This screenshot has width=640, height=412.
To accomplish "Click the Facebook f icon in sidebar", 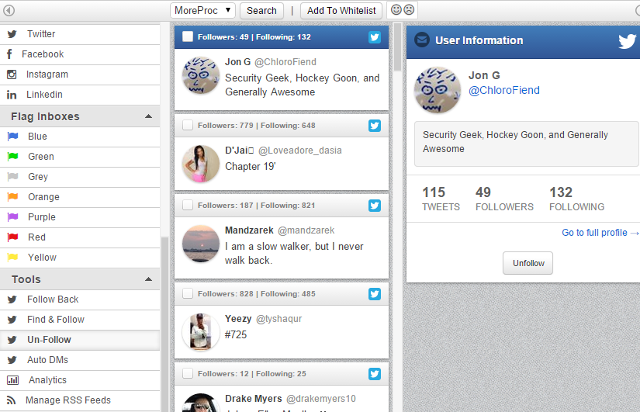I will point(9,54).
